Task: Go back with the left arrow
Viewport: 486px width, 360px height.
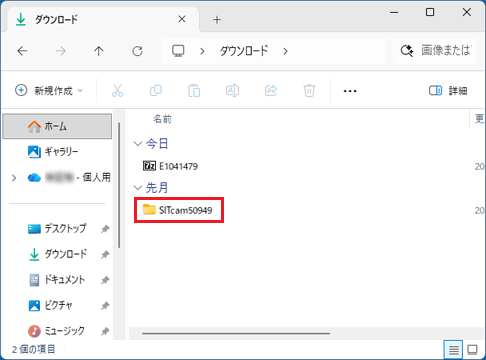Action: coord(22,51)
